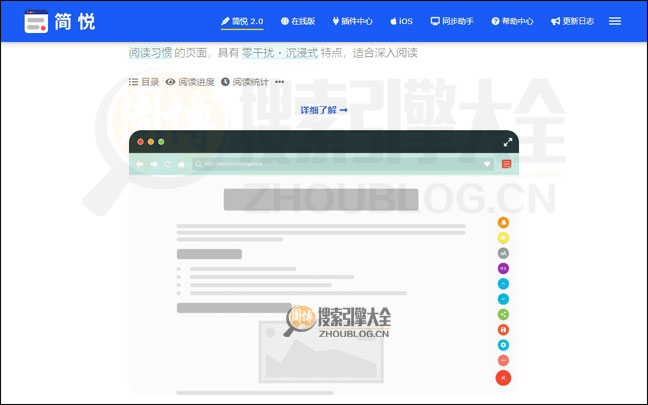
Task: Open 同步助手 from the top nav
Action: pyautogui.click(x=452, y=21)
